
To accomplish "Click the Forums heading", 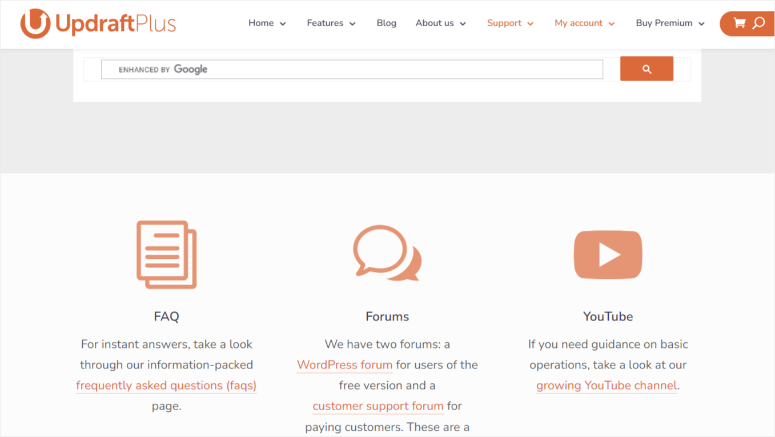I will (x=387, y=316).
